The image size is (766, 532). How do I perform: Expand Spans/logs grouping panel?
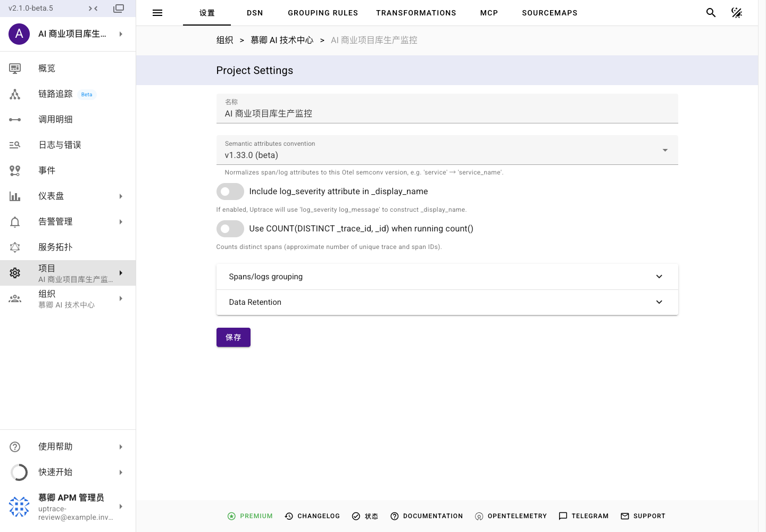click(x=447, y=277)
